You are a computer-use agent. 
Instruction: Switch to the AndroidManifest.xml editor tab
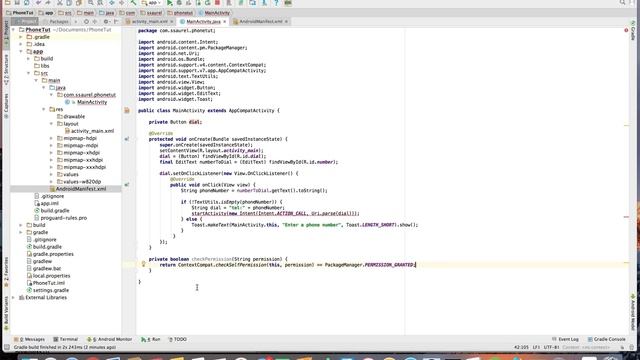[x=260, y=21]
